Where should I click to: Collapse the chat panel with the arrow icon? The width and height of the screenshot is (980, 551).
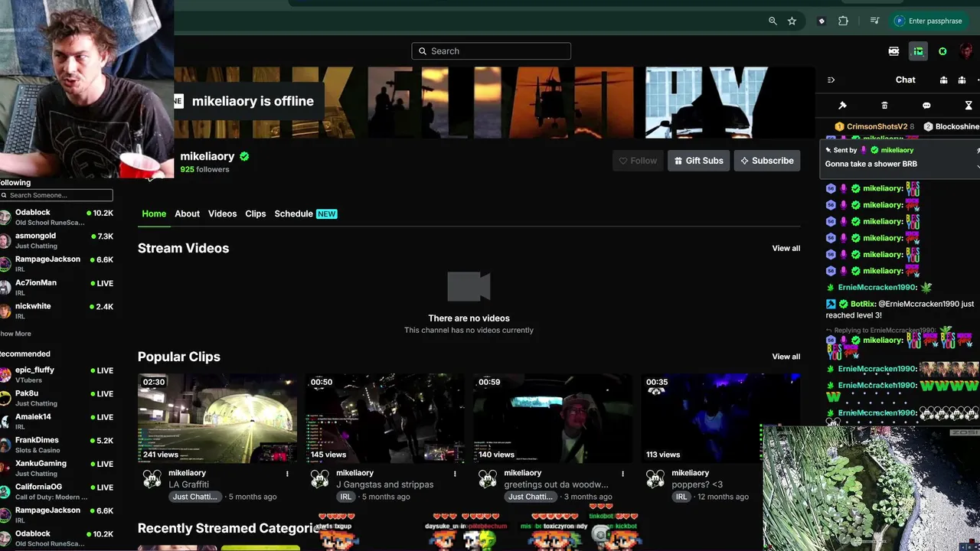point(831,80)
